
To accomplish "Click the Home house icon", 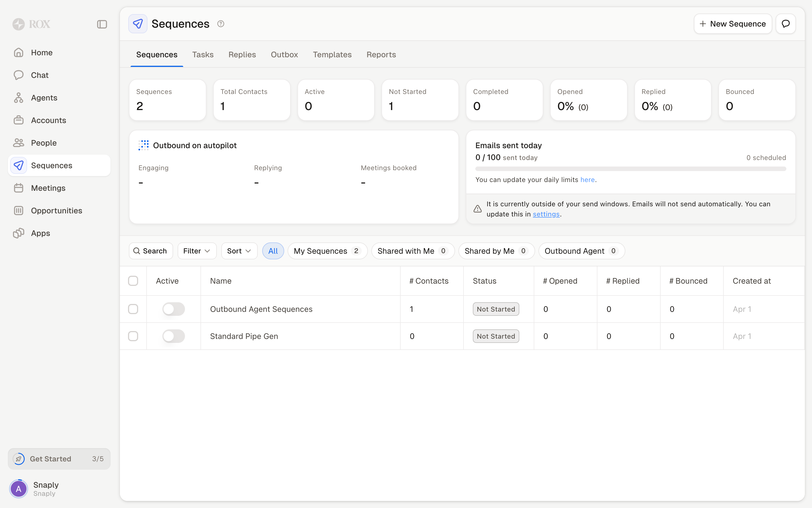I will pyautogui.click(x=19, y=52).
